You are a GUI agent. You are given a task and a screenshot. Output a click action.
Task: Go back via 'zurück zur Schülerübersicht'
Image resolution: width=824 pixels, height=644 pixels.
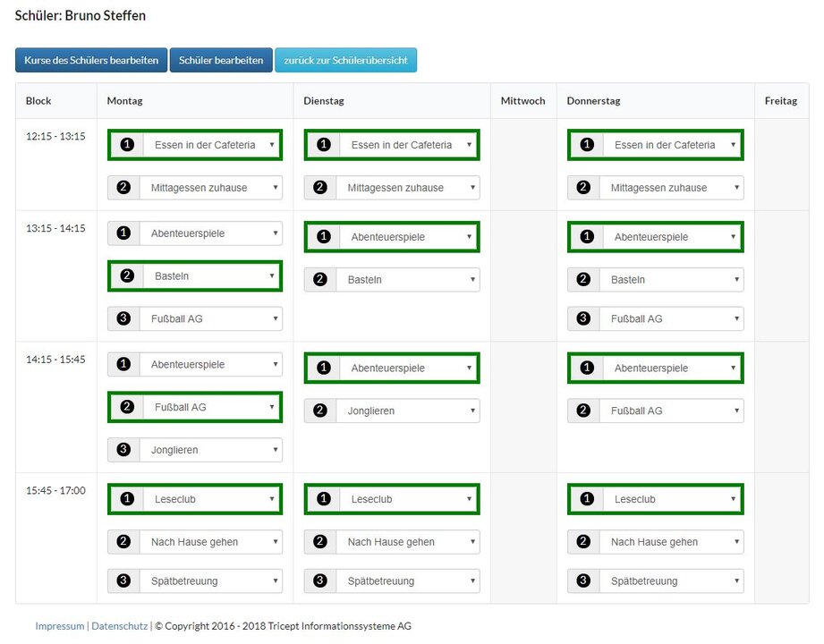(x=345, y=61)
